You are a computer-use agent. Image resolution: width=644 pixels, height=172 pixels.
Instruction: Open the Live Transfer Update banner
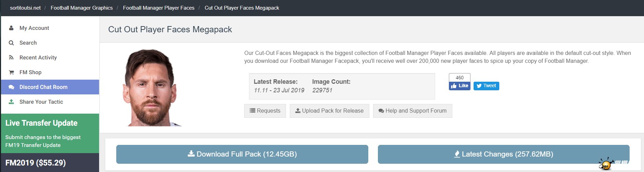[50, 133]
